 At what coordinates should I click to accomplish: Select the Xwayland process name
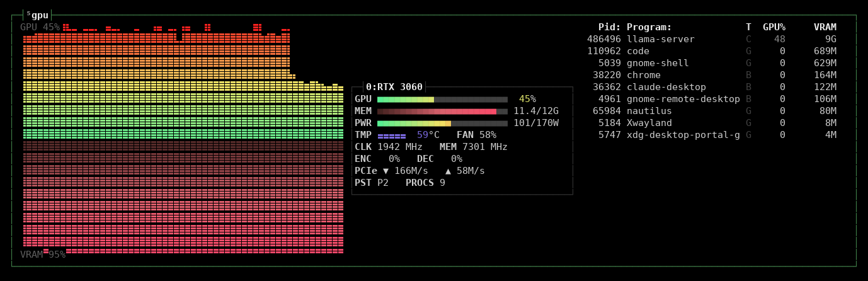coord(649,123)
